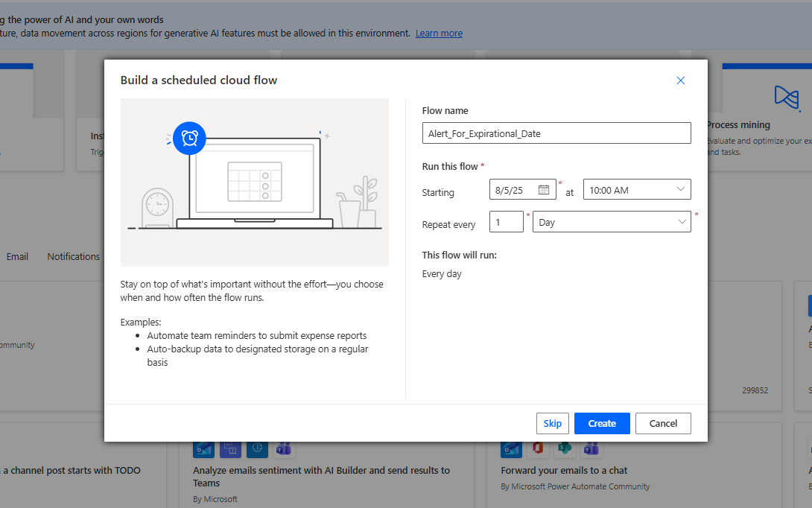Click the Starting date field showing 8/5/25
Screen dimensions: 812x508
[513, 190]
